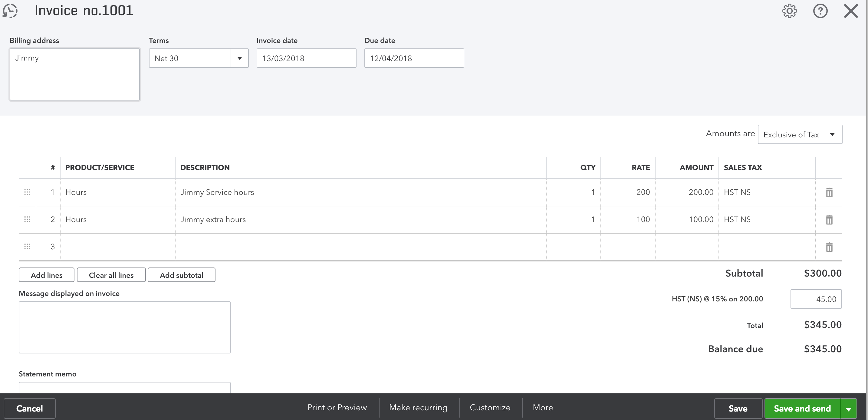Image resolution: width=868 pixels, height=420 pixels.
Task: Grab the drag handle of line 1
Action: [27, 192]
